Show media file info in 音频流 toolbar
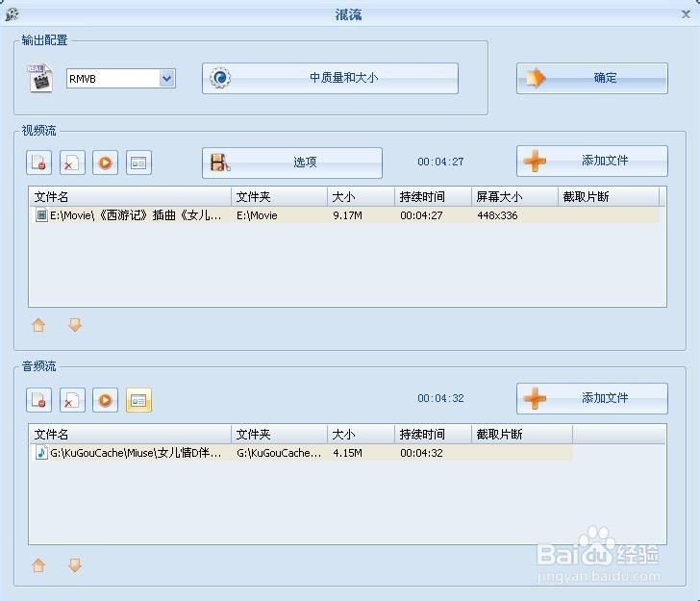The image size is (700, 601). (138, 400)
